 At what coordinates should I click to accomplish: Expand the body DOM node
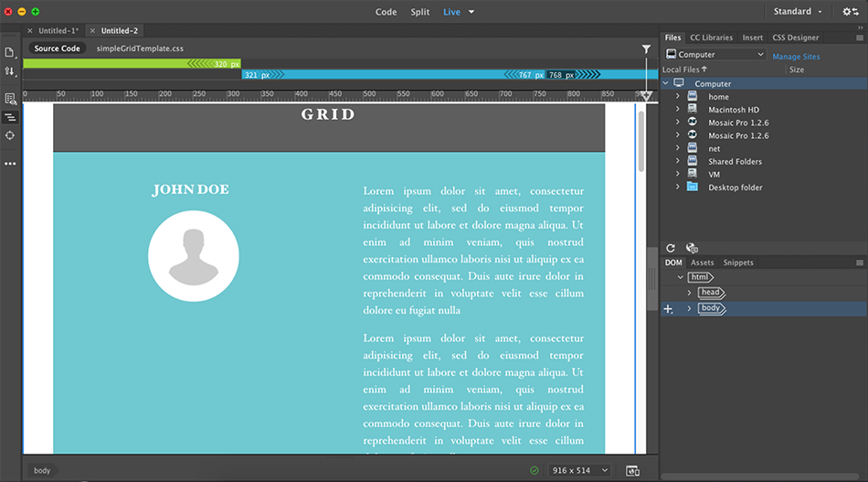coord(689,308)
